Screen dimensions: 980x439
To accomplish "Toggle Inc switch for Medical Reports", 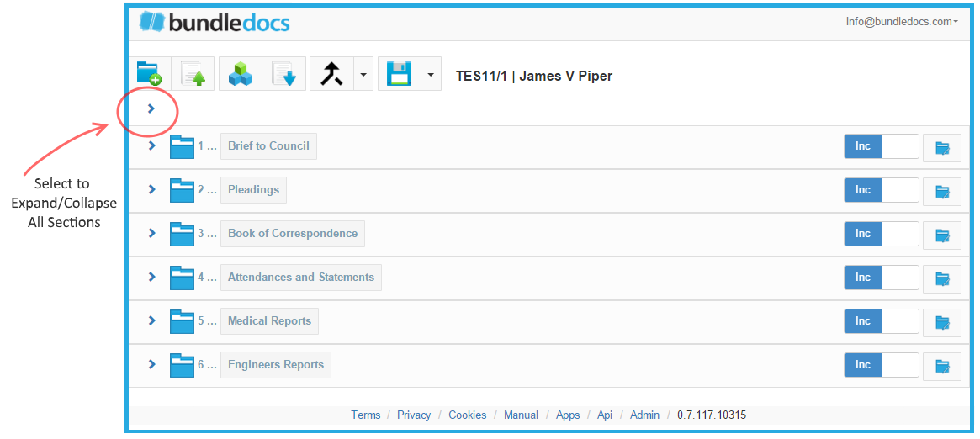I will (x=882, y=321).
